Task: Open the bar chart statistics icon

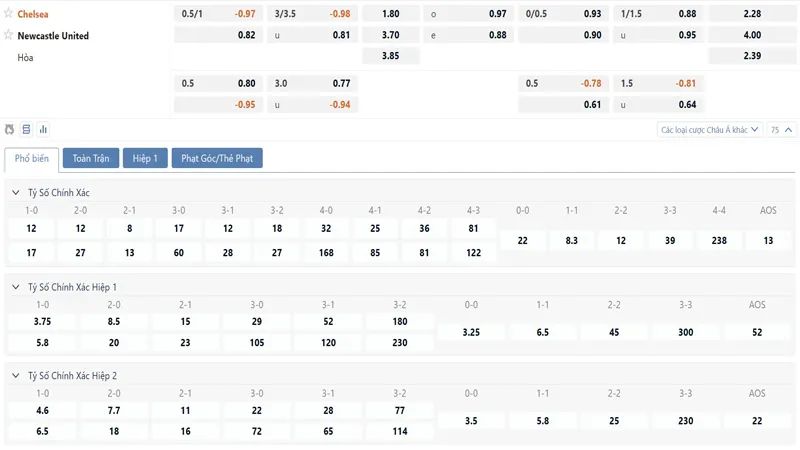Action: tap(43, 129)
